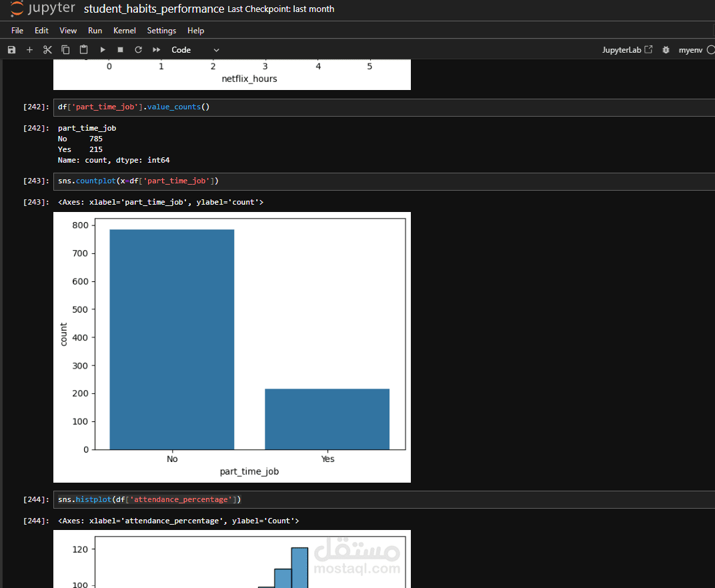This screenshot has width=715, height=588.
Task: Interrupt the kernel with stop icon
Action: [x=120, y=50]
